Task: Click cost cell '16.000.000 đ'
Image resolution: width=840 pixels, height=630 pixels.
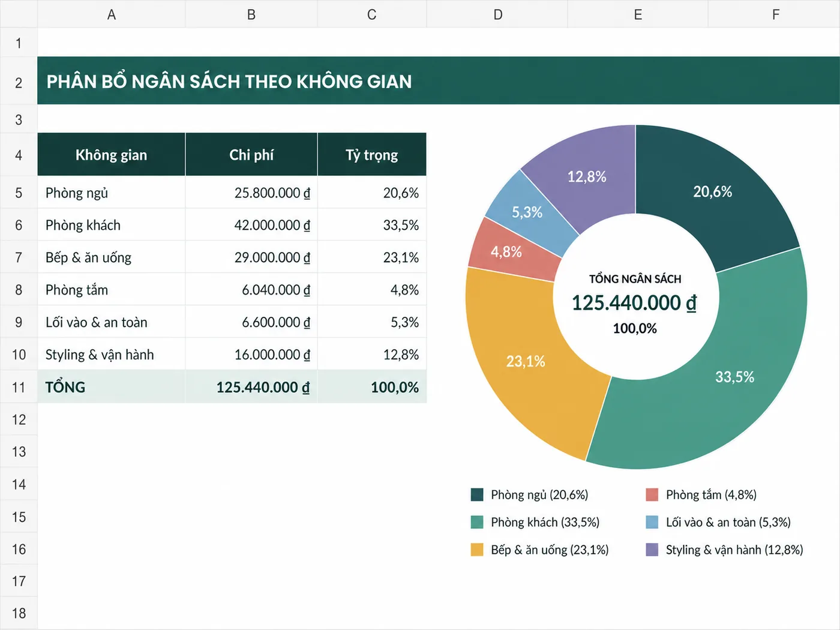Action: pyautogui.click(x=251, y=355)
